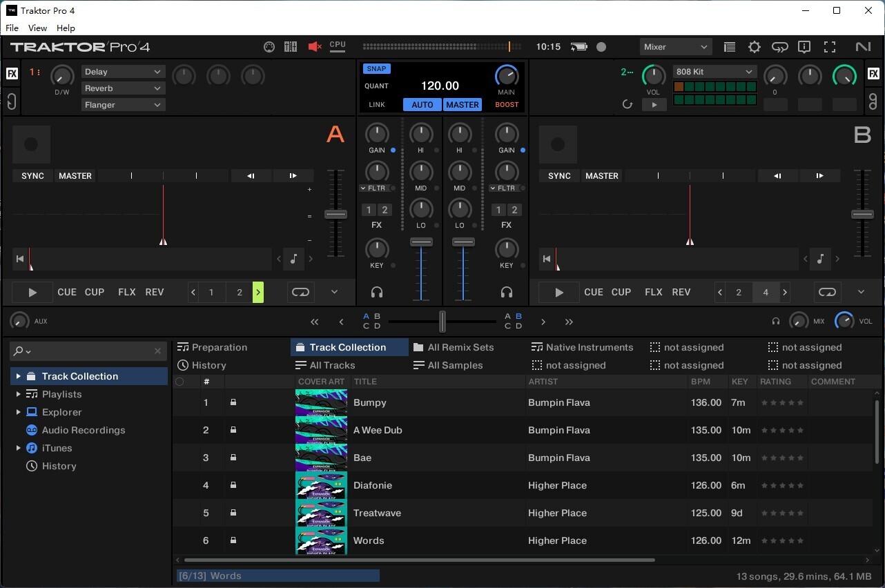Image resolution: width=885 pixels, height=588 pixels.
Task: Open the Reverb effect dropdown
Action: pos(123,88)
